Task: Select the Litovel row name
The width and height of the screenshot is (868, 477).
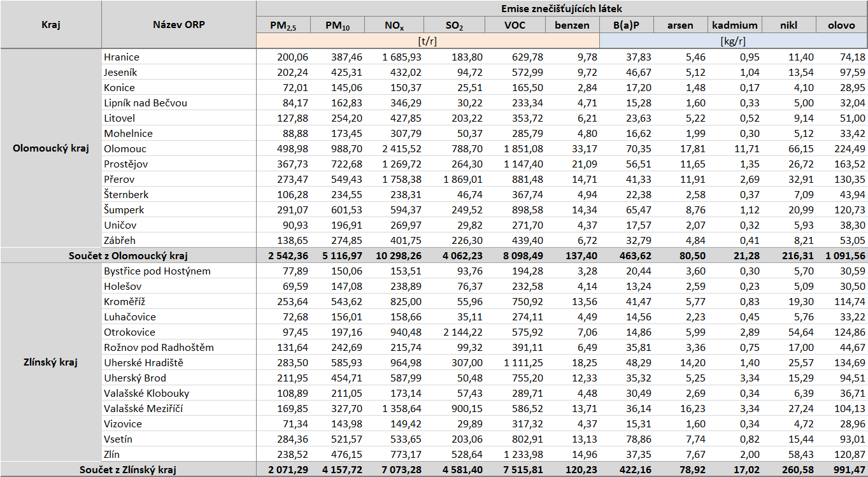Action: 120,118
